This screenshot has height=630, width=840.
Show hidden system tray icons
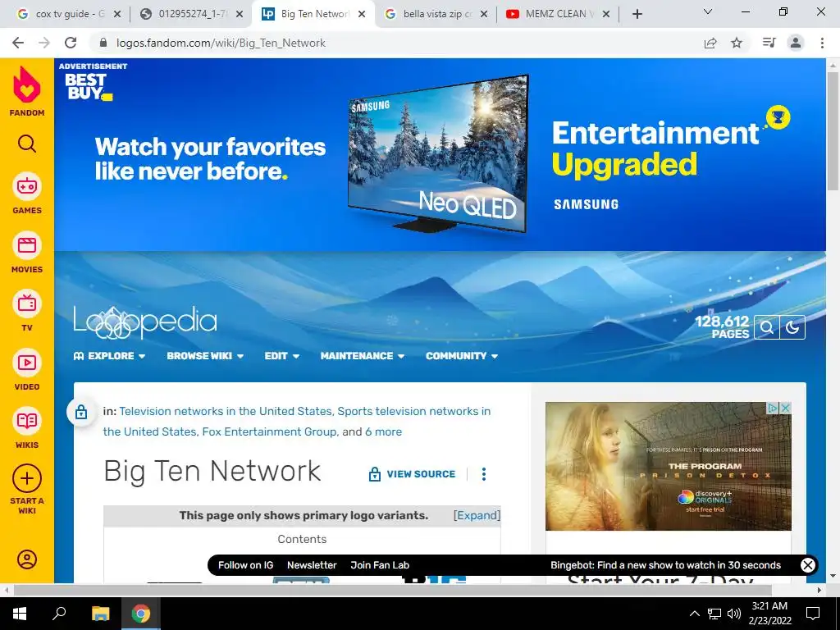694,614
